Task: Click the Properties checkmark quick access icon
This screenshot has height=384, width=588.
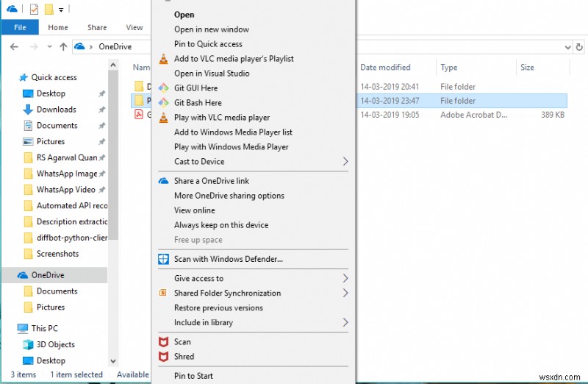Action: [x=34, y=9]
